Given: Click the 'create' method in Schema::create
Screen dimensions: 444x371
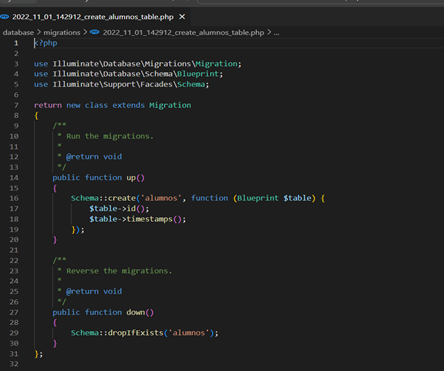Looking at the screenshot, I should [121, 198].
